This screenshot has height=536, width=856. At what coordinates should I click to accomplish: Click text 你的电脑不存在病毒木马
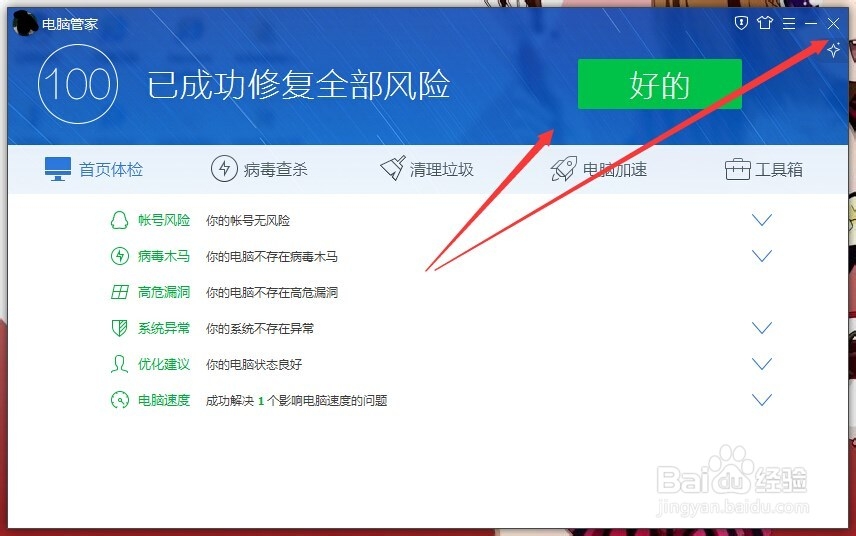click(x=271, y=257)
